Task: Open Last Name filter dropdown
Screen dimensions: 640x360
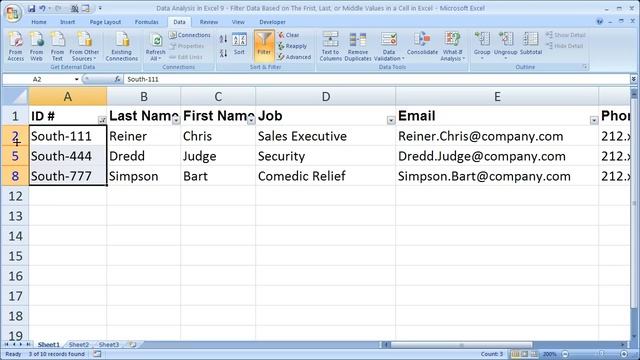Action: click(176, 120)
